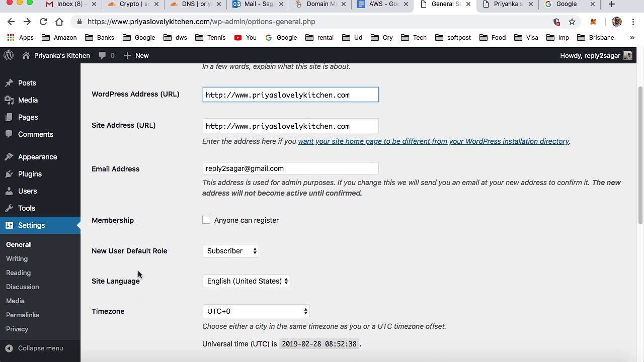Click the Collapse menu arrow icon
The image size is (644, 362).
click(9, 348)
